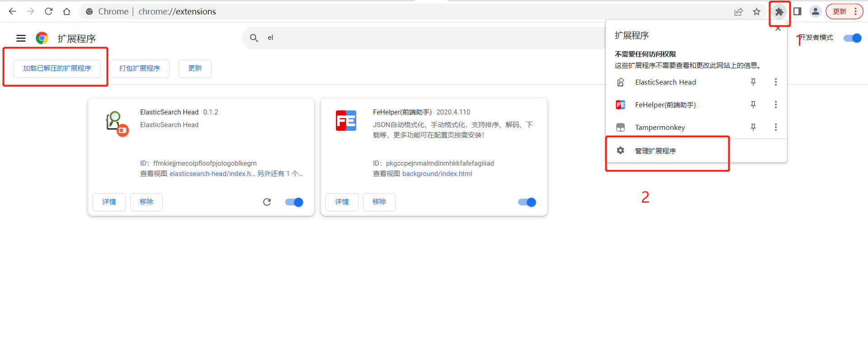The image size is (868, 347).
Task: Click the search magnifier icon
Action: [254, 38]
